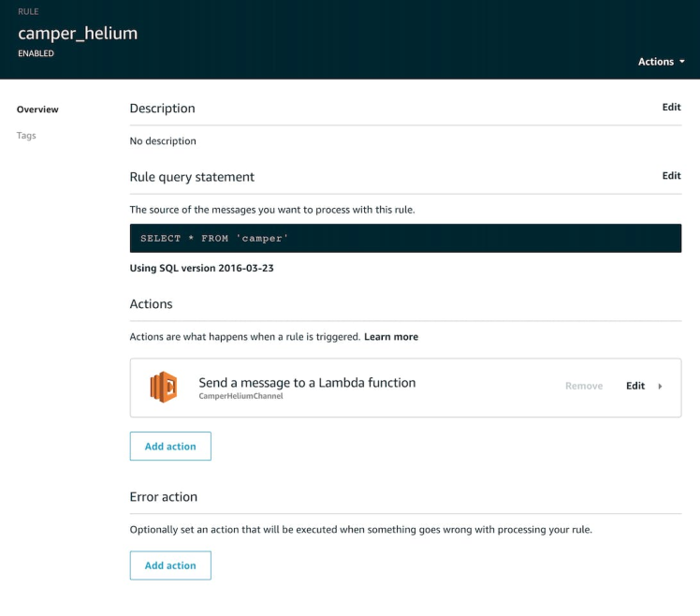Open the Actions dropdown menu
Viewport: 700px width, 616px height.
(661, 62)
